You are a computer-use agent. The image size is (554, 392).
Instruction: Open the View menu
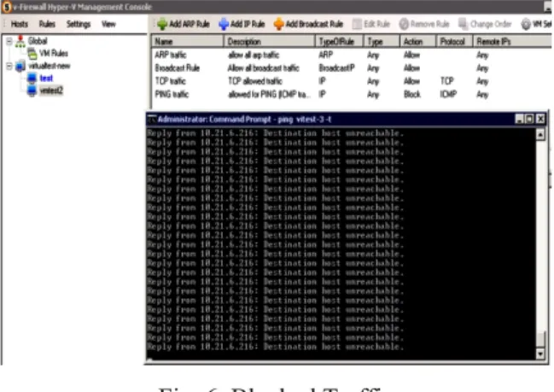pyautogui.click(x=108, y=24)
